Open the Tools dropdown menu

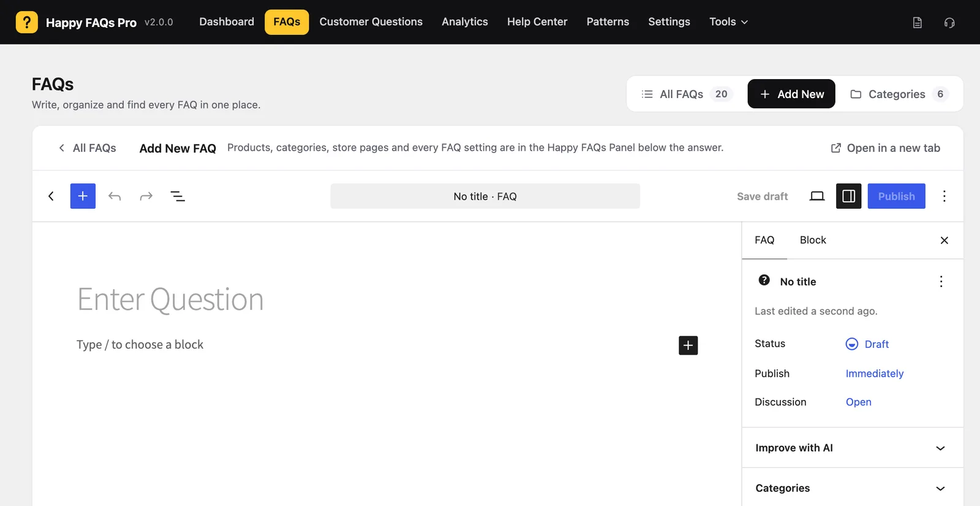pos(728,22)
